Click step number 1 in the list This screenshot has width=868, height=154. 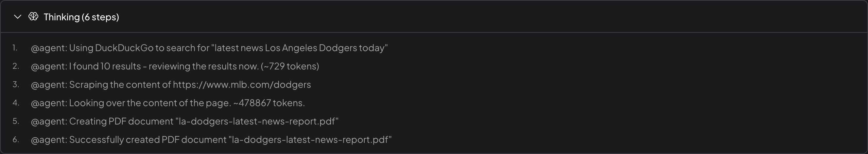(15, 48)
